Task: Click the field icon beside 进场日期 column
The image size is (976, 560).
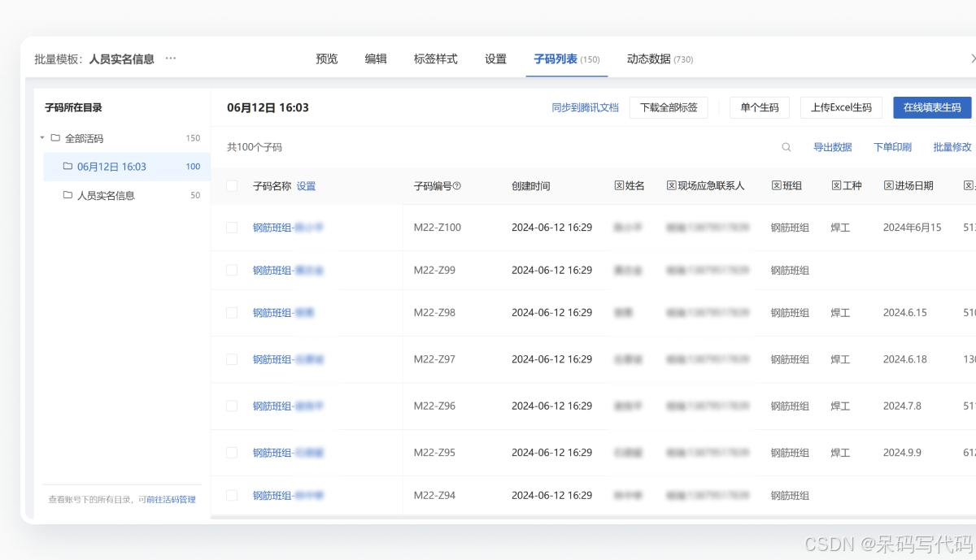Action: (888, 186)
